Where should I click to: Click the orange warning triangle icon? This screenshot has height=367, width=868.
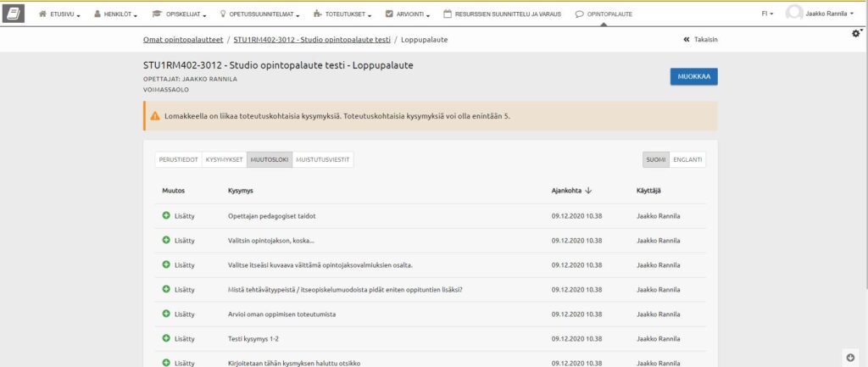point(155,116)
